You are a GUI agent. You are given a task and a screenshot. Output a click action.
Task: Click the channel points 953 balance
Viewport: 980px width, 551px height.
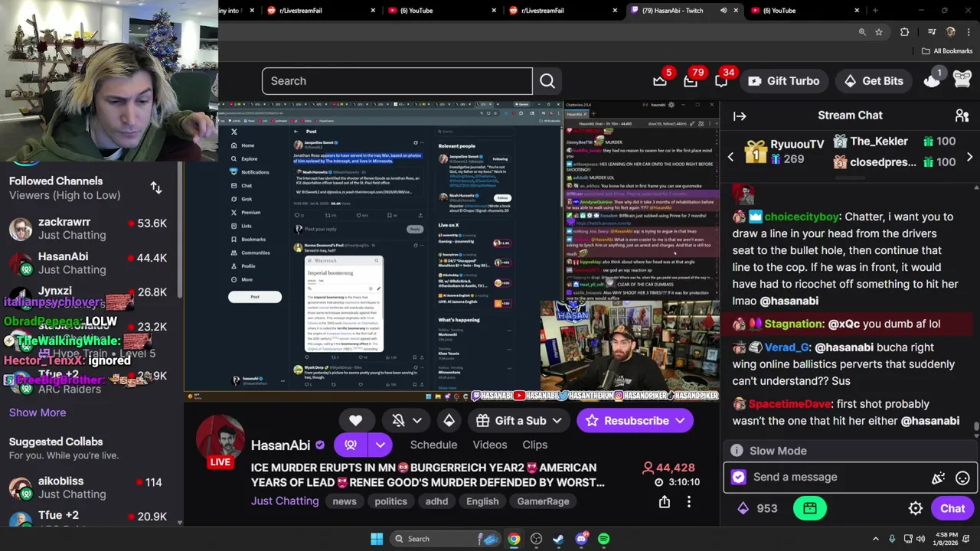(758, 509)
